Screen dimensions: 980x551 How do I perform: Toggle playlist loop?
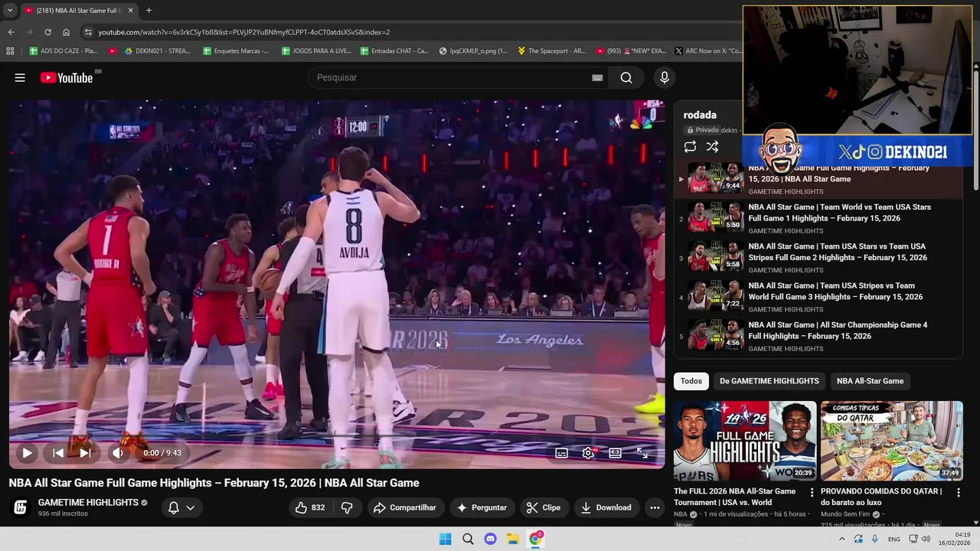point(690,147)
